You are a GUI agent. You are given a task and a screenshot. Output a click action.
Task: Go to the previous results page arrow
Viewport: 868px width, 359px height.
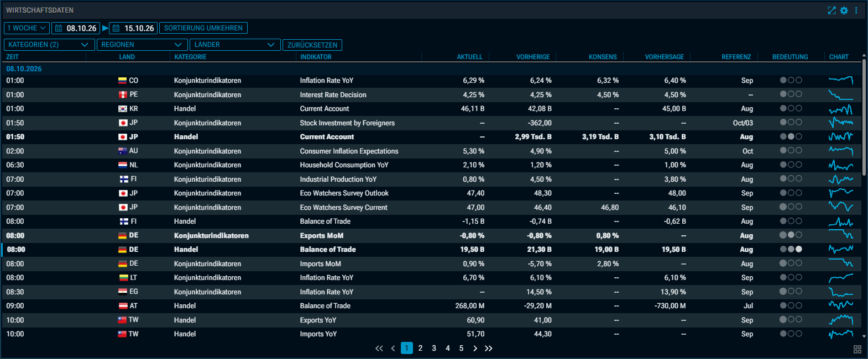393,348
